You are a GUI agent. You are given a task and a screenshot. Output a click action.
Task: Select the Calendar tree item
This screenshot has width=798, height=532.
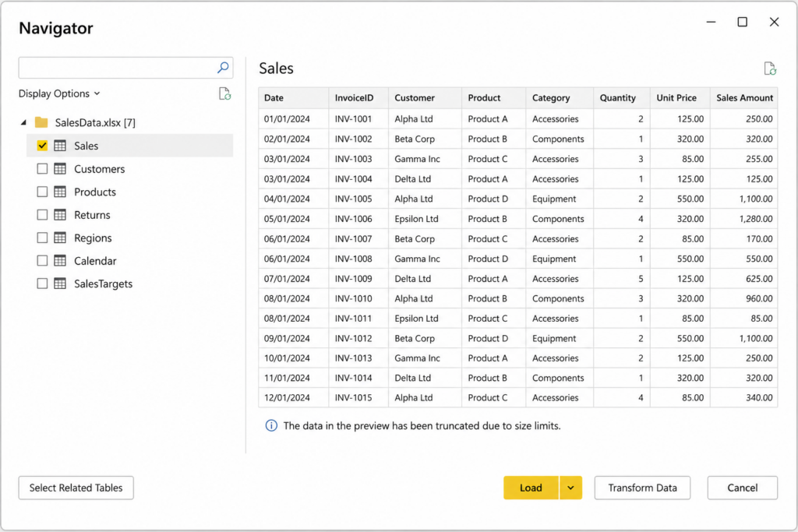130,261
